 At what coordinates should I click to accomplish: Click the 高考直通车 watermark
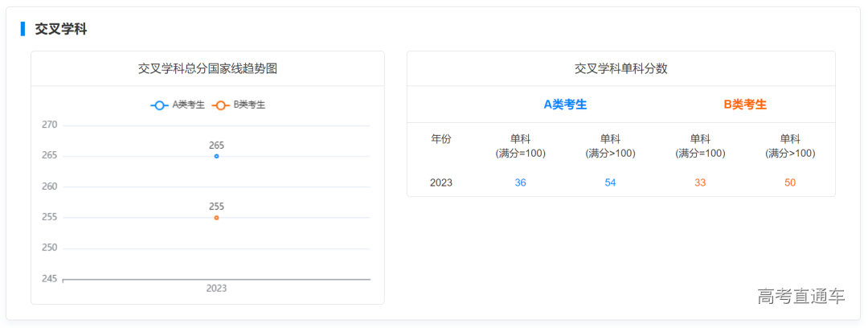800,297
